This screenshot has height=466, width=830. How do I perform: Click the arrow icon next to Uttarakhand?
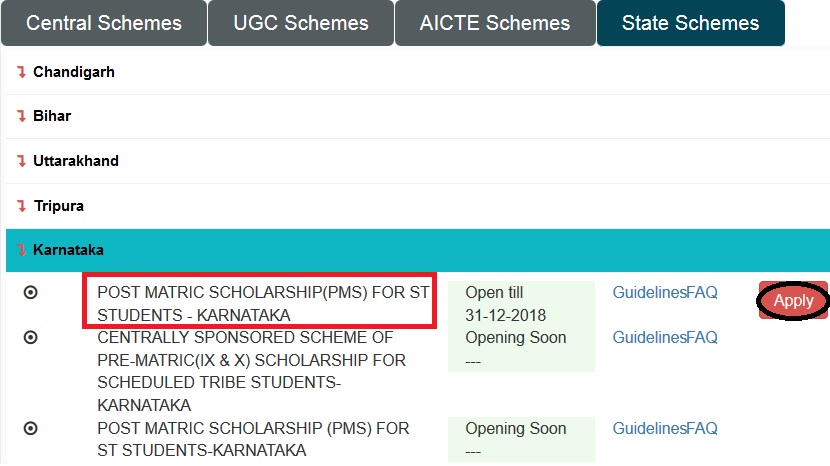click(21, 161)
